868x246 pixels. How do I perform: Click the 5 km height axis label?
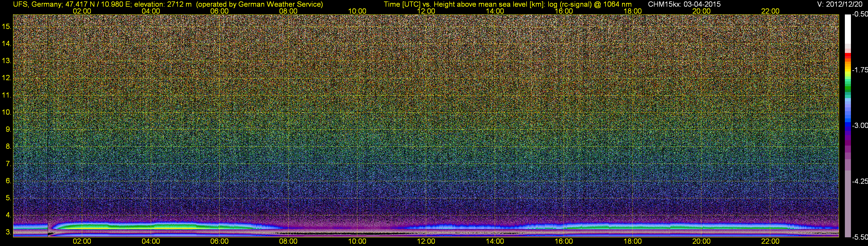coord(8,198)
